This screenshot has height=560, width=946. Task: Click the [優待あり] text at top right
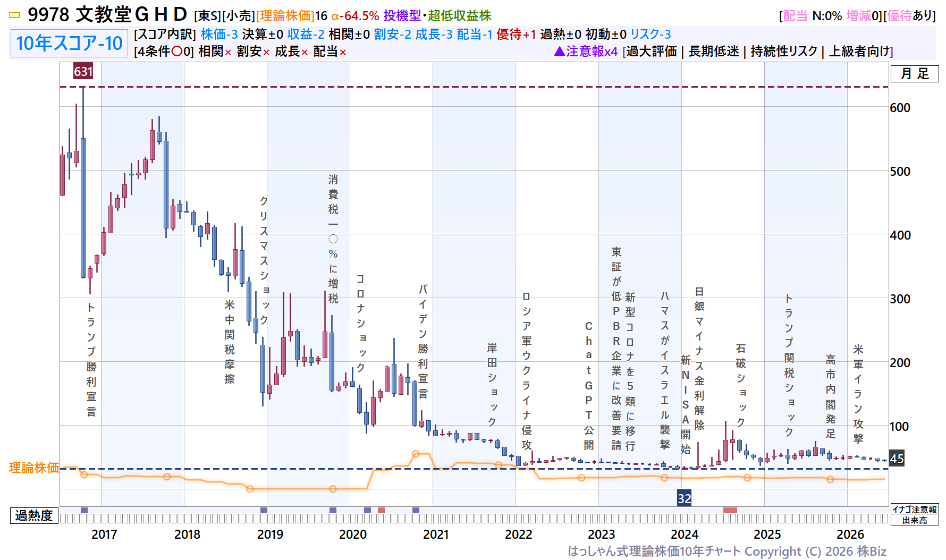coord(909,16)
